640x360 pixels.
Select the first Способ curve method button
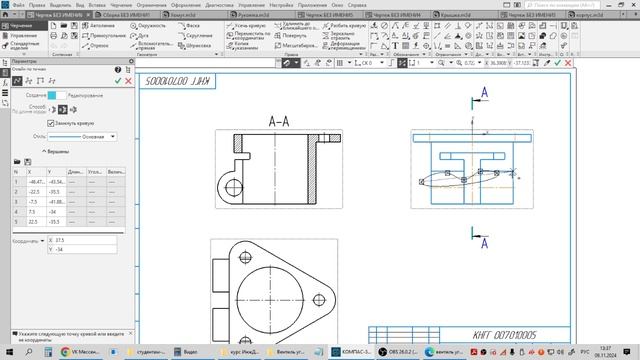52,109
